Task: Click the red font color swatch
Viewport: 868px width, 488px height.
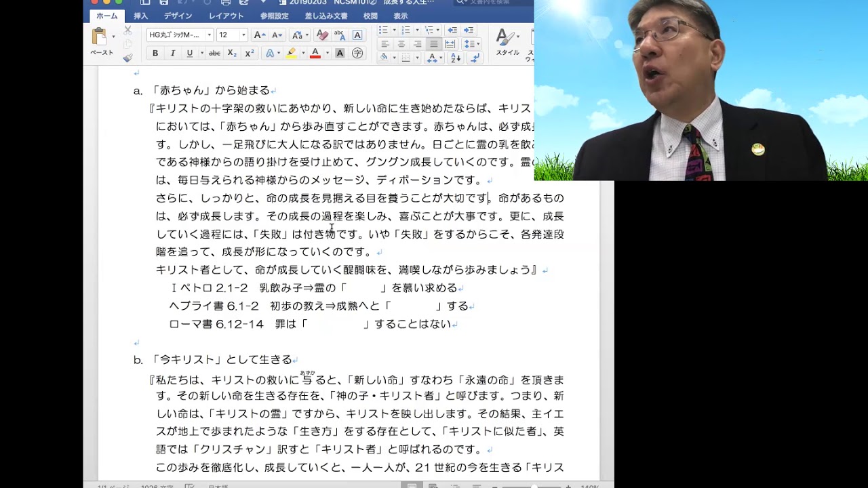Action: pos(315,53)
